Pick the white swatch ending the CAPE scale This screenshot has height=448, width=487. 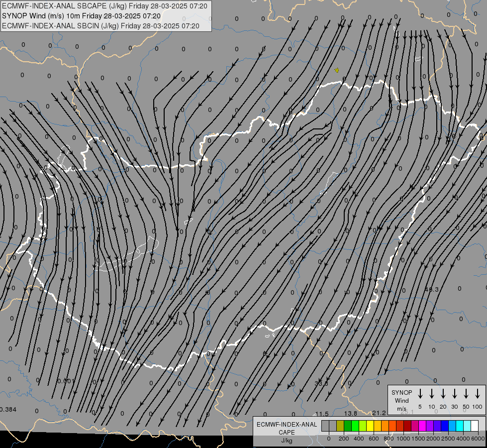(x=475, y=426)
